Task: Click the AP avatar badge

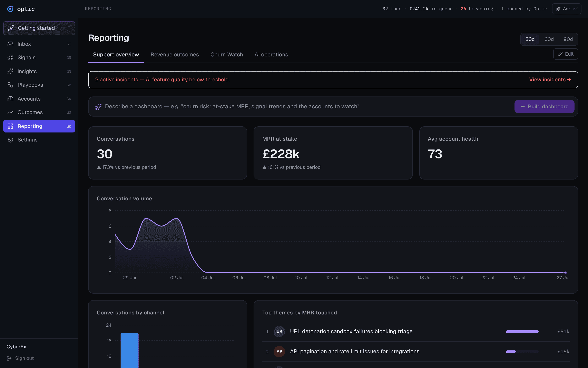Action: pyautogui.click(x=279, y=351)
